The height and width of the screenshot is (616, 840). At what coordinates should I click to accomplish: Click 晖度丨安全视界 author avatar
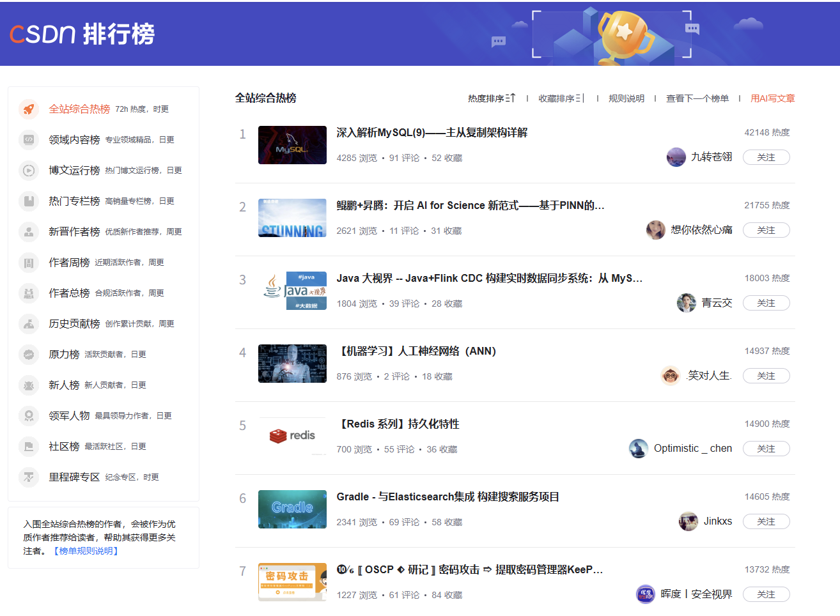pos(646,594)
